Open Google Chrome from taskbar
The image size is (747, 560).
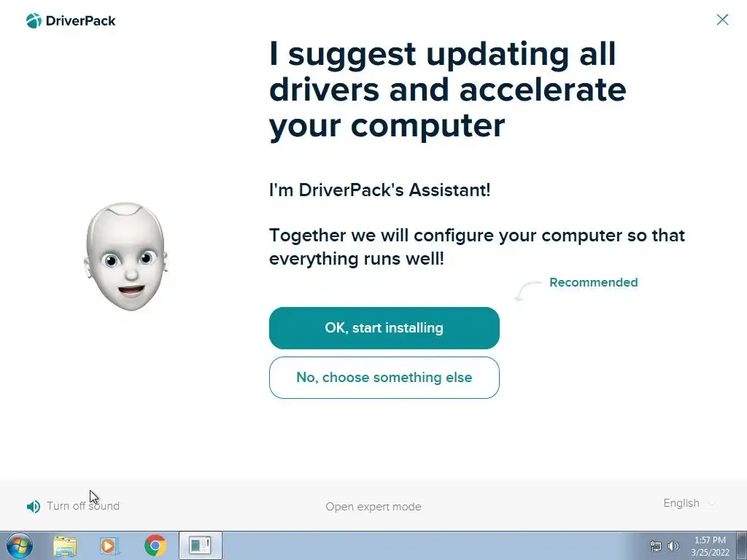155,545
